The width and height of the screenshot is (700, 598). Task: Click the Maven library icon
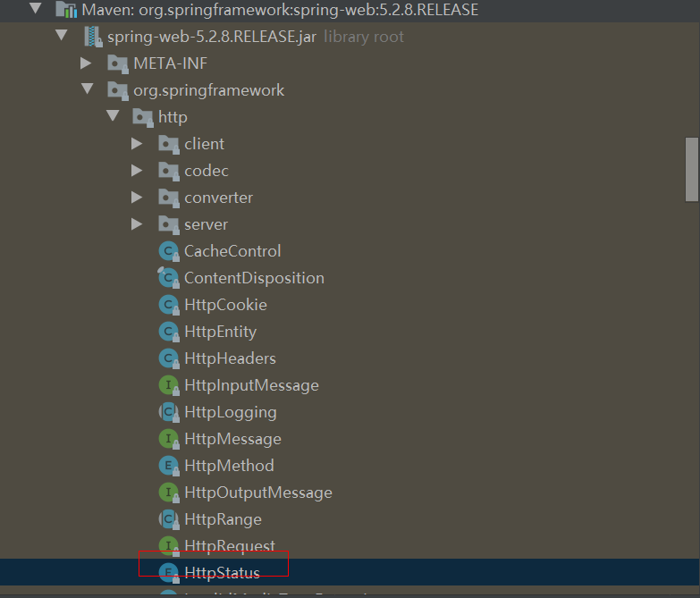pos(66,9)
